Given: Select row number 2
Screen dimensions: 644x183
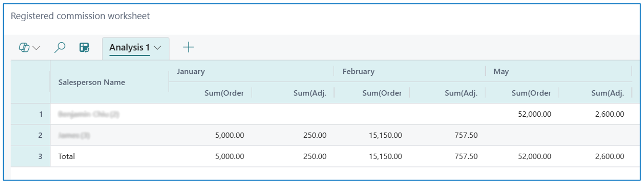Looking at the screenshot, I should tap(40, 135).
